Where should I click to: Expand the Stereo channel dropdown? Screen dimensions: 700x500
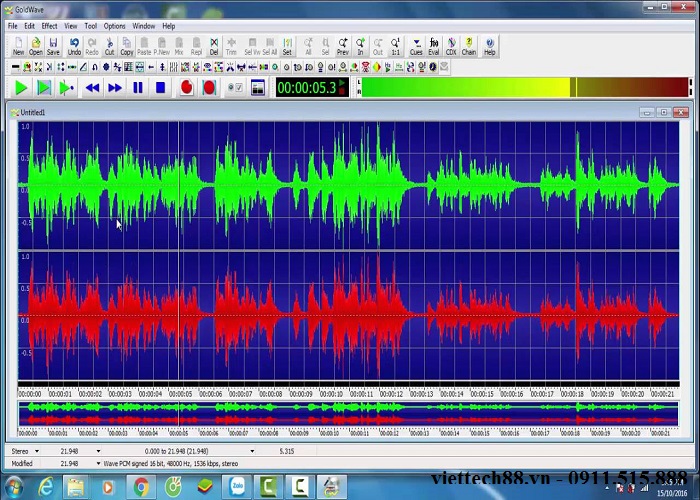37,451
